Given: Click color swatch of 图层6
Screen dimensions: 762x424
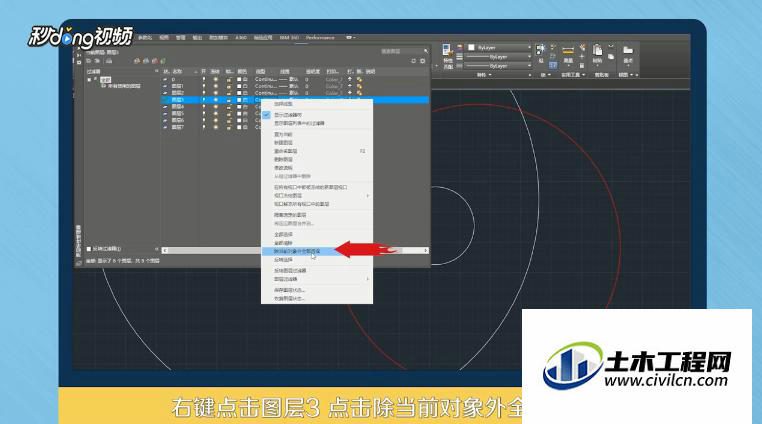Looking at the screenshot, I should pos(239,120).
